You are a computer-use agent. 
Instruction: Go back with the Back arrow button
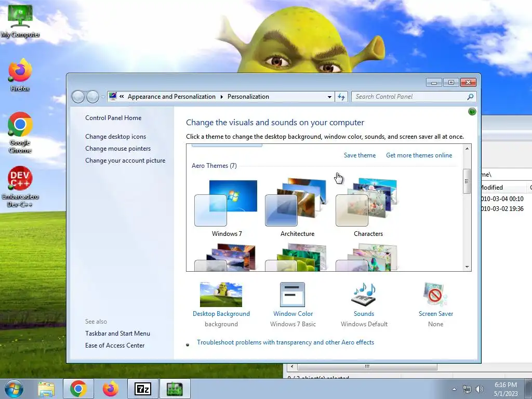78,97
